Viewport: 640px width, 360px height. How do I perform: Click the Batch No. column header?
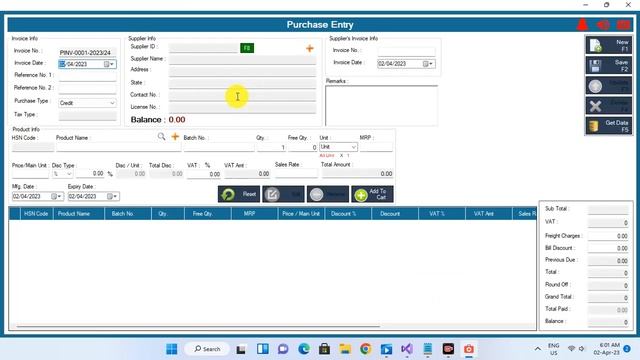128,213
